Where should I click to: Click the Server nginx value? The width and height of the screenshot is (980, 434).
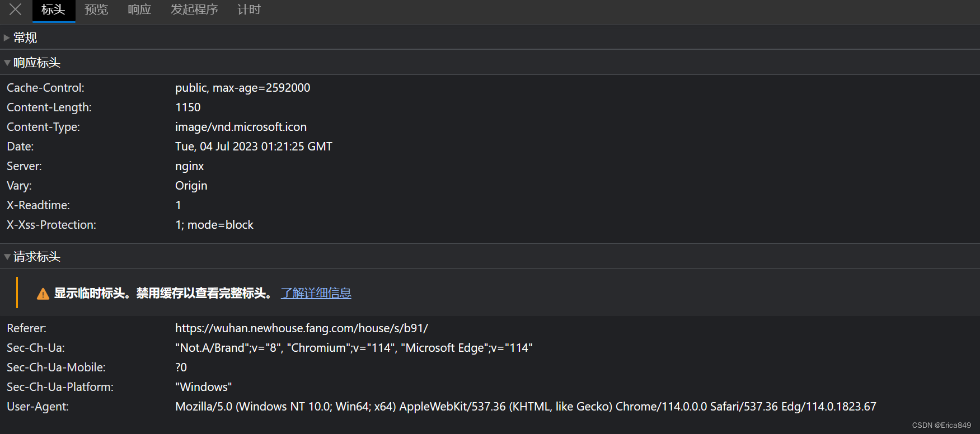[x=189, y=166]
